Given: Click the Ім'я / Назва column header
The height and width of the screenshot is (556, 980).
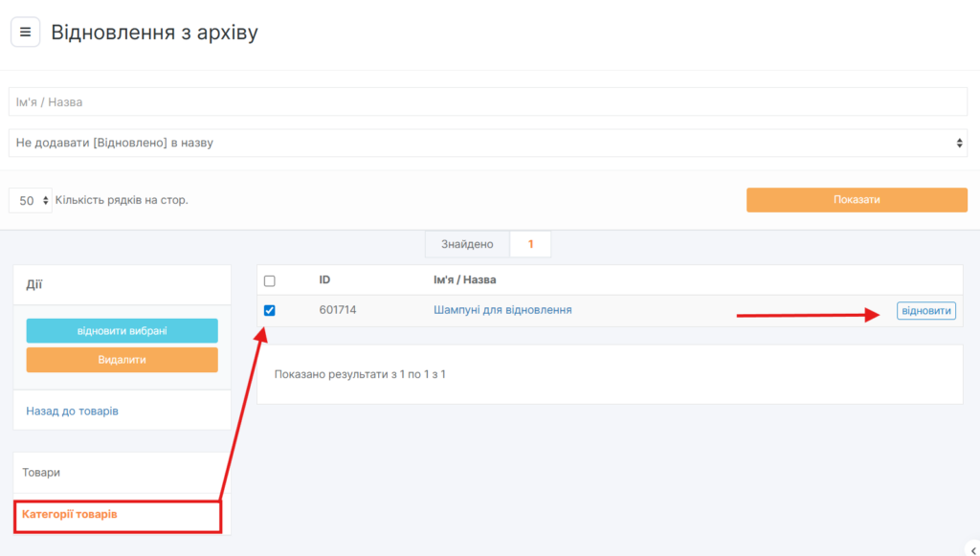Looking at the screenshot, I should 464,279.
